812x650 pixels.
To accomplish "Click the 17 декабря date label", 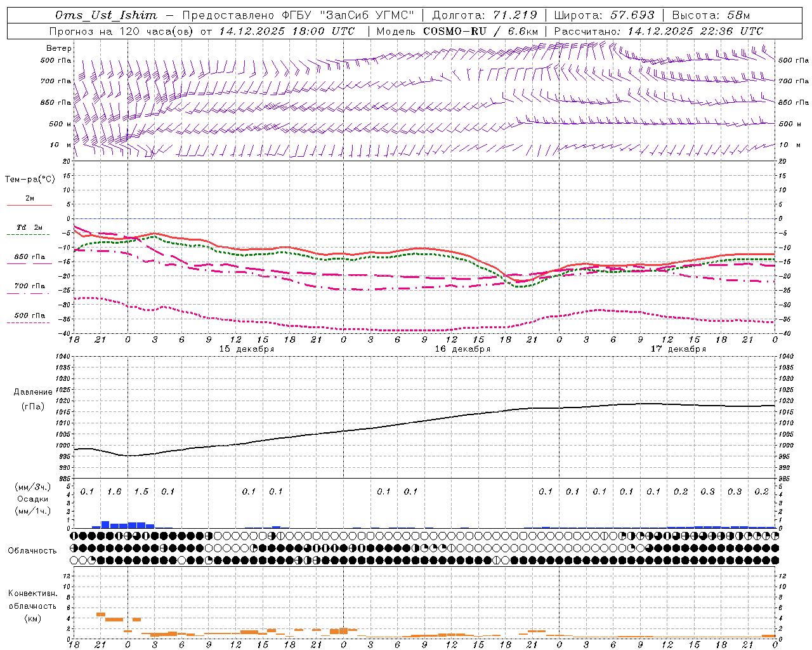I will [x=678, y=349].
